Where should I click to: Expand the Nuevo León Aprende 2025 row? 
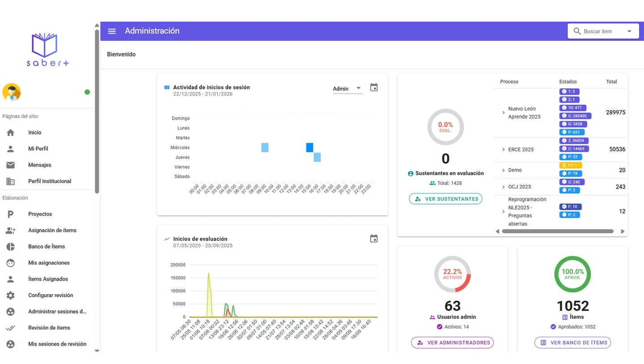503,113
